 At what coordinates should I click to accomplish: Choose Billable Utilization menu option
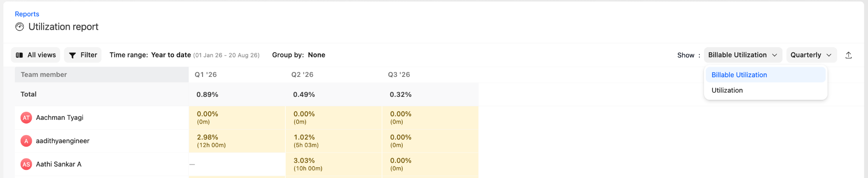(x=765, y=75)
